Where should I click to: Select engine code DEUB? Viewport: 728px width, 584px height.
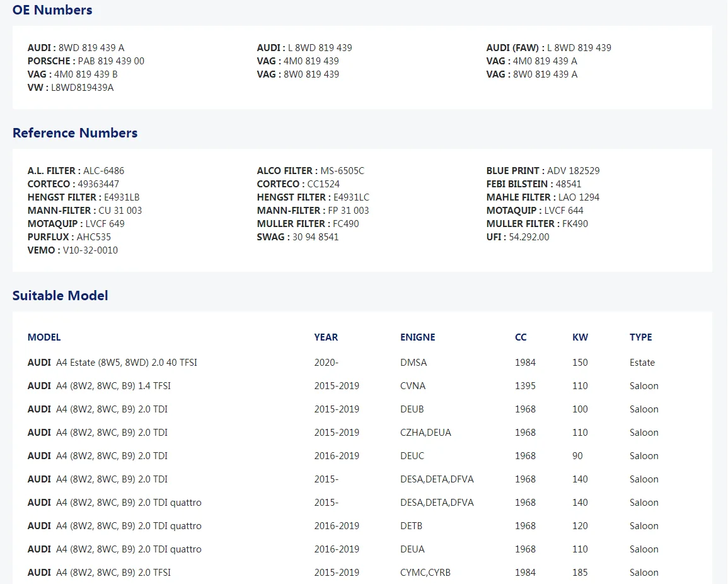tap(412, 409)
